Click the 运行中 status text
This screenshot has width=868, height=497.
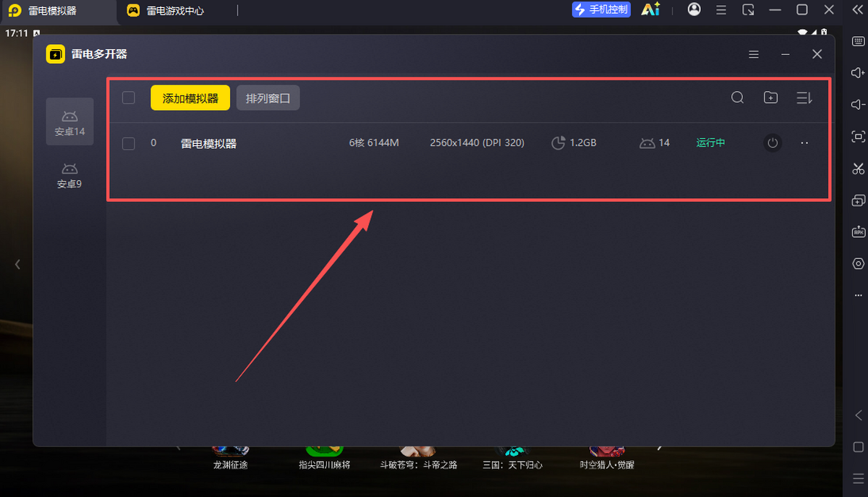coord(711,143)
